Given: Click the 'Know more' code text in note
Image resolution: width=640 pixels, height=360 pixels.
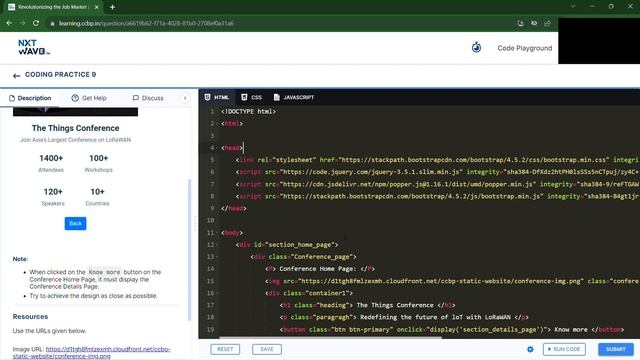Looking at the screenshot, I should coord(104,272).
